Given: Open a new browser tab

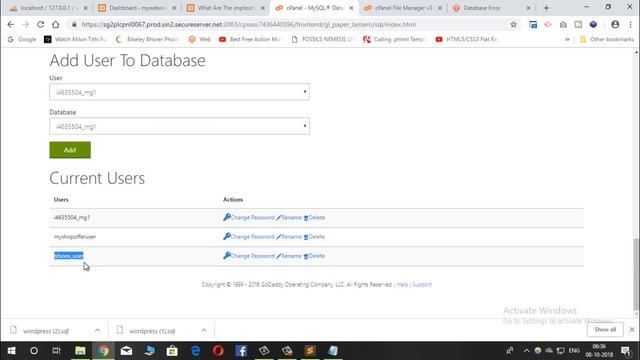Looking at the screenshot, I should point(546,8).
